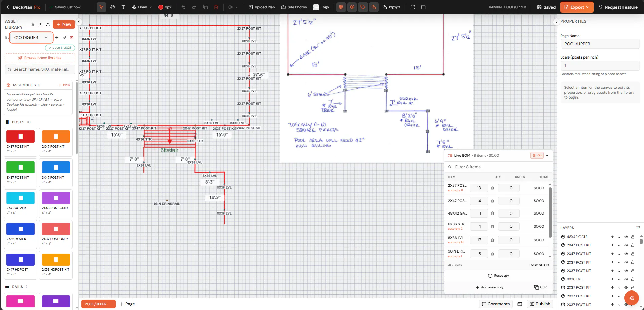Collapse the Live BOM panel chevron
This screenshot has width=644, height=310.
[x=547, y=155]
